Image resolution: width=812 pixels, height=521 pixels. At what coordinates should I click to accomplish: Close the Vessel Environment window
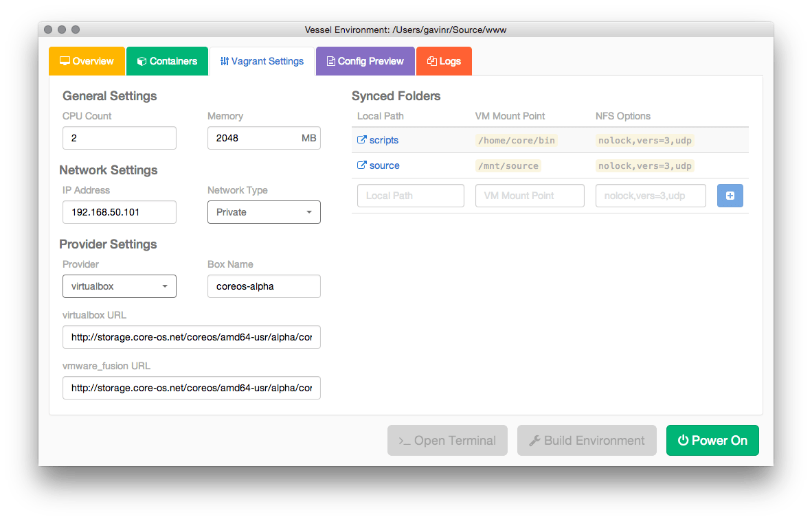[48, 30]
